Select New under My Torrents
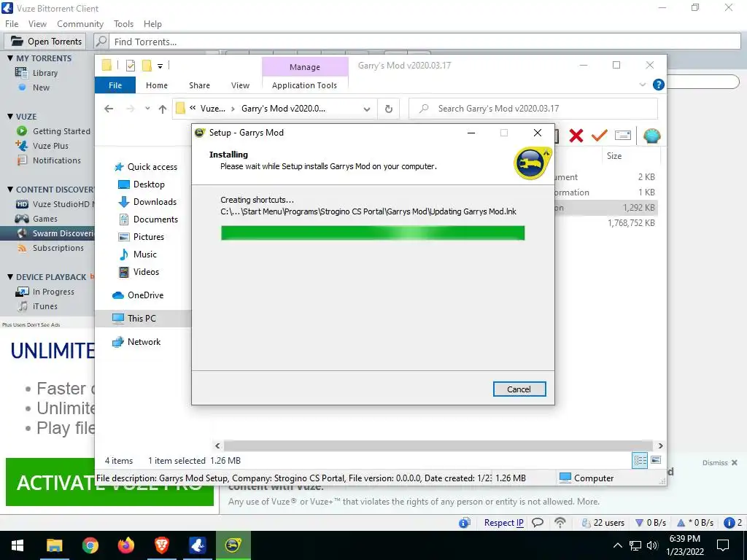Image resolution: width=747 pixels, height=560 pixels. click(41, 87)
